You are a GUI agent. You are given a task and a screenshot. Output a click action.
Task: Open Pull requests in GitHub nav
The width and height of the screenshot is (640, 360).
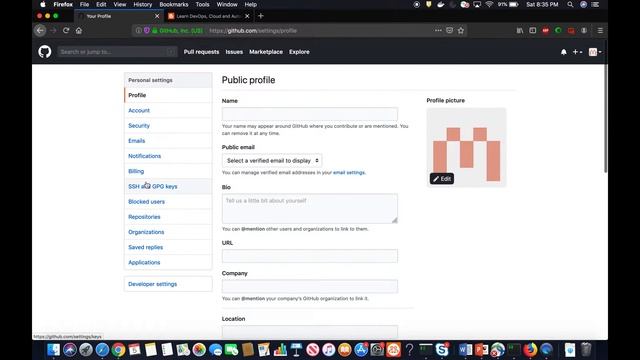201,52
